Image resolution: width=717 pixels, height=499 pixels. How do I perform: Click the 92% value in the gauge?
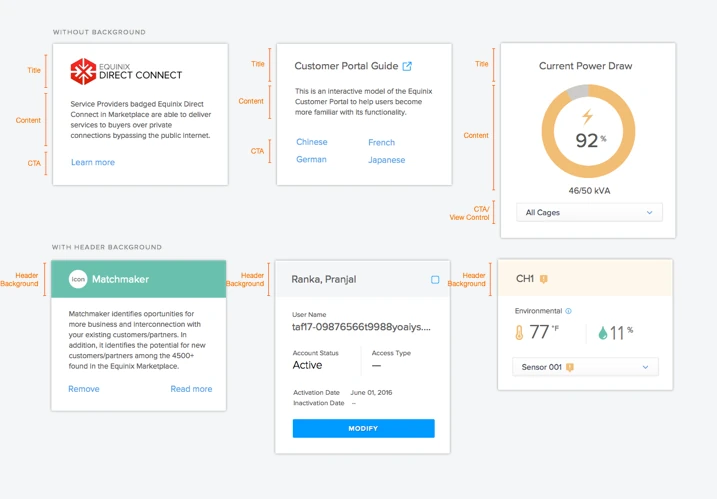click(590, 140)
